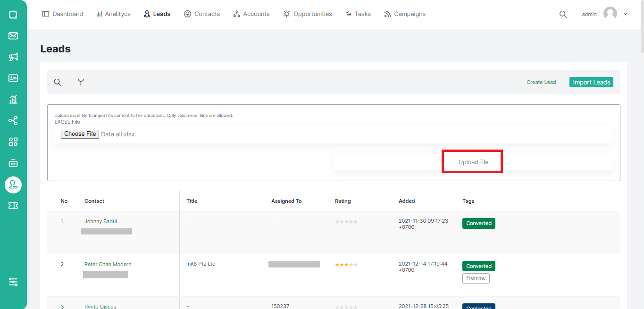
Task: Open the bar chart analytics sidebar icon
Action: click(x=13, y=99)
